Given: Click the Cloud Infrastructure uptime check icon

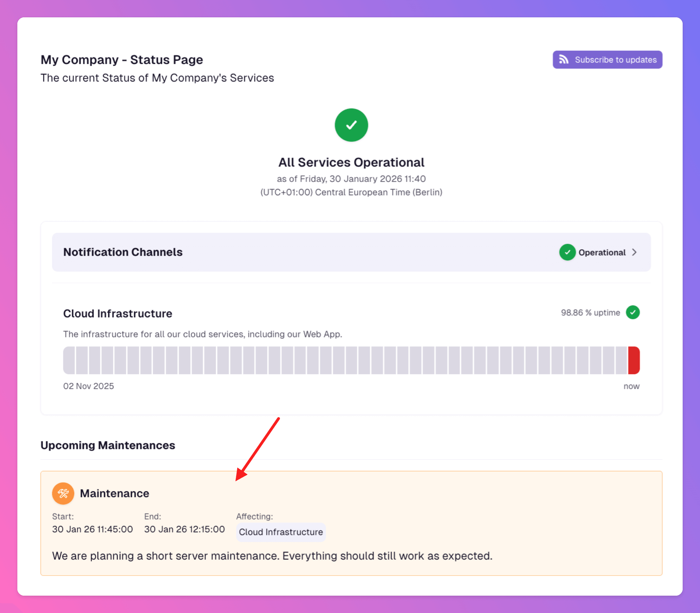Looking at the screenshot, I should pos(633,312).
